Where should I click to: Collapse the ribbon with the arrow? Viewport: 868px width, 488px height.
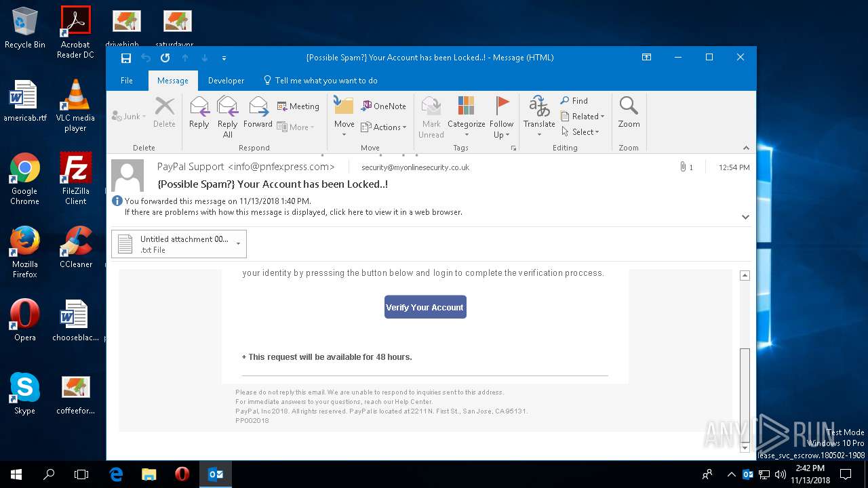click(x=746, y=148)
